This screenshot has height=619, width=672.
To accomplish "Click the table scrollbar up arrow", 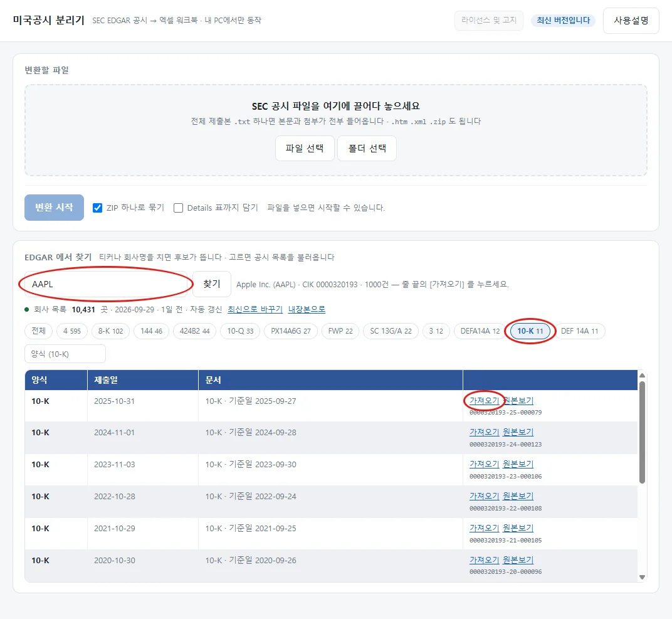I will tap(642, 376).
